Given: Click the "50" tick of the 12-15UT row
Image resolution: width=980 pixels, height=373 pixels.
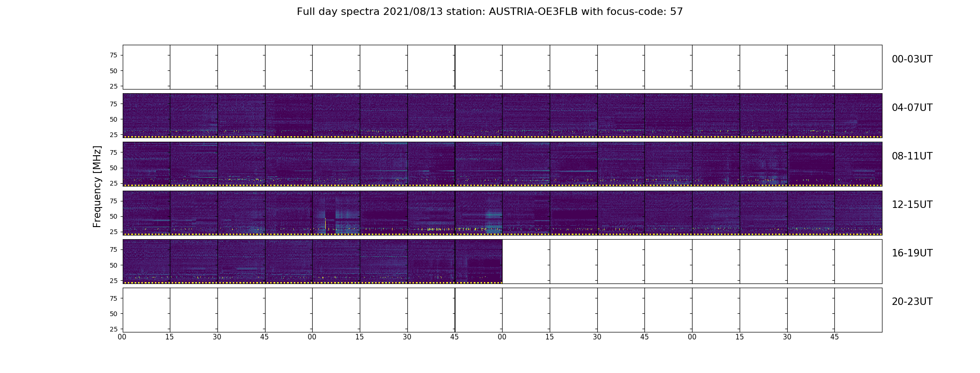Looking at the screenshot, I should [113, 216].
